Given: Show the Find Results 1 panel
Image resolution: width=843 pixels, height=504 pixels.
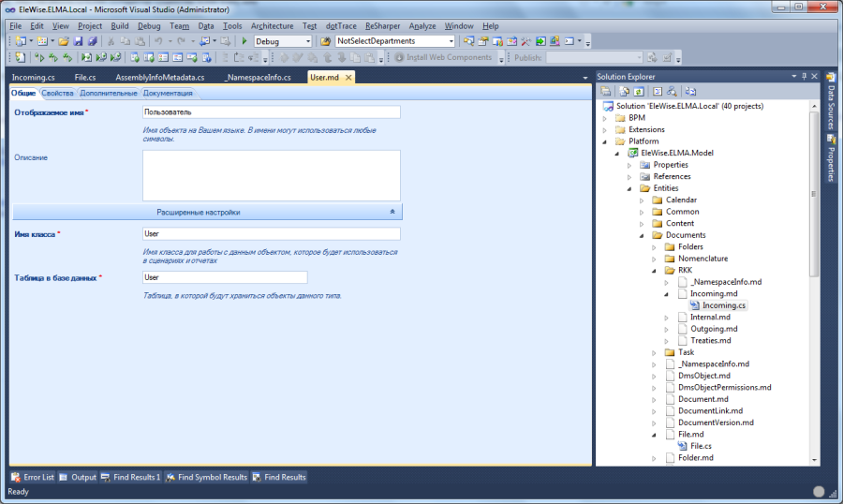Looking at the screenshot, I should tap(130, 477).
